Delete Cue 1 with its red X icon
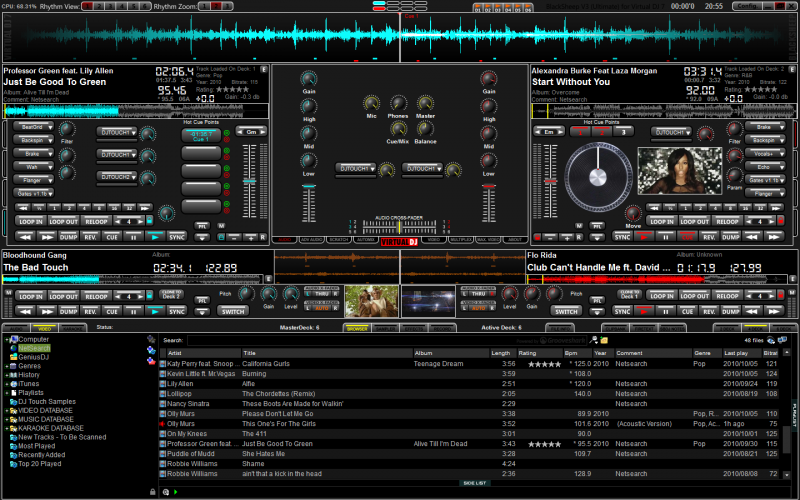Screen dimensions: 800x500 click(x=227, y=139)
